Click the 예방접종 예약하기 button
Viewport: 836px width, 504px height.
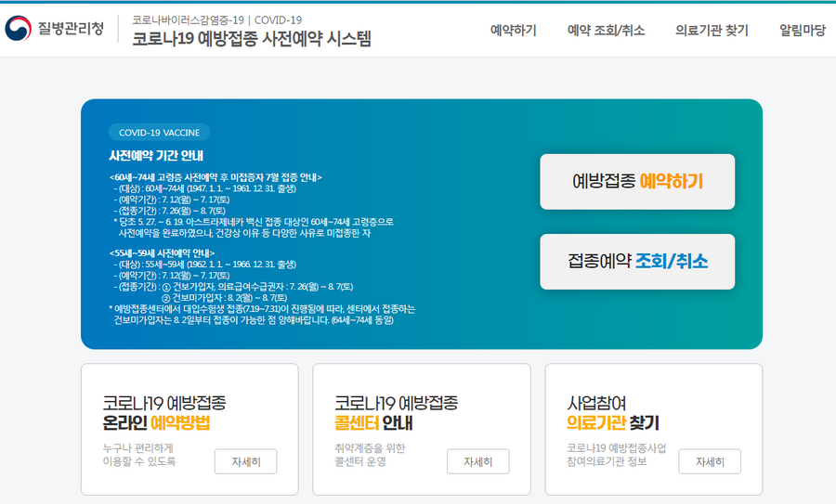637,182
